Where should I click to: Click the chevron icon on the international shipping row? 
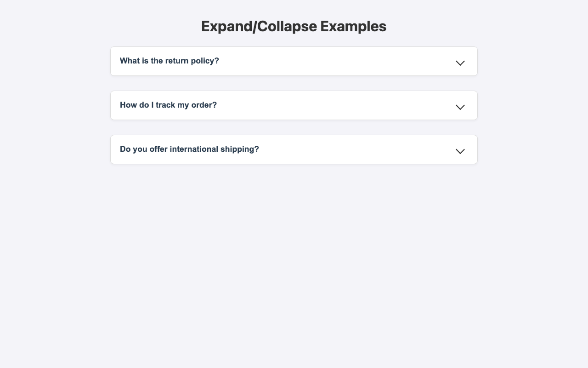[x=460, y=151]
